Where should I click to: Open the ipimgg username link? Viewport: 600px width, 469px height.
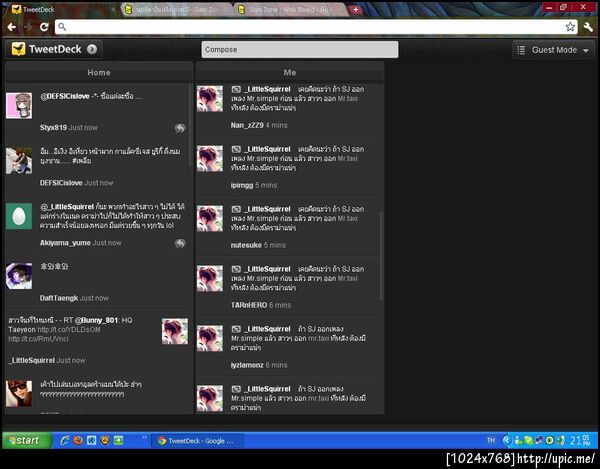[x=242, y=185]
